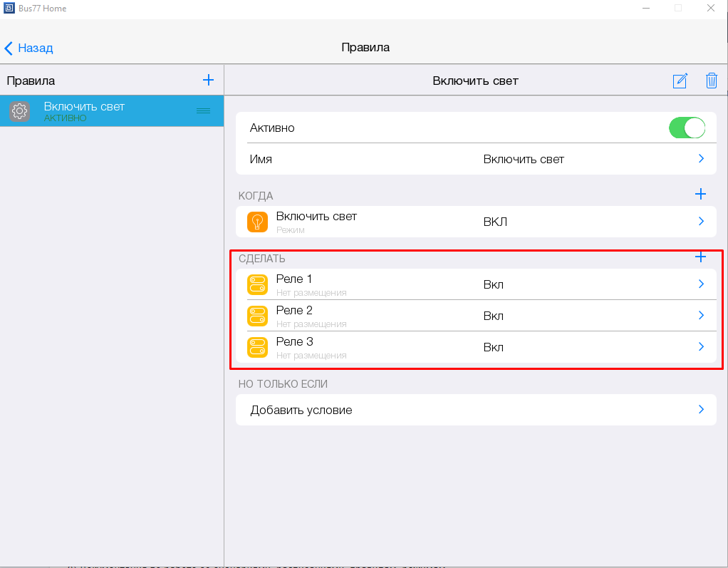The height and width of the screenshot is (568, 728).
Task: Click the Реле 3 yellow switch icon
Action: pyautogui.click(x=257, y=347)
